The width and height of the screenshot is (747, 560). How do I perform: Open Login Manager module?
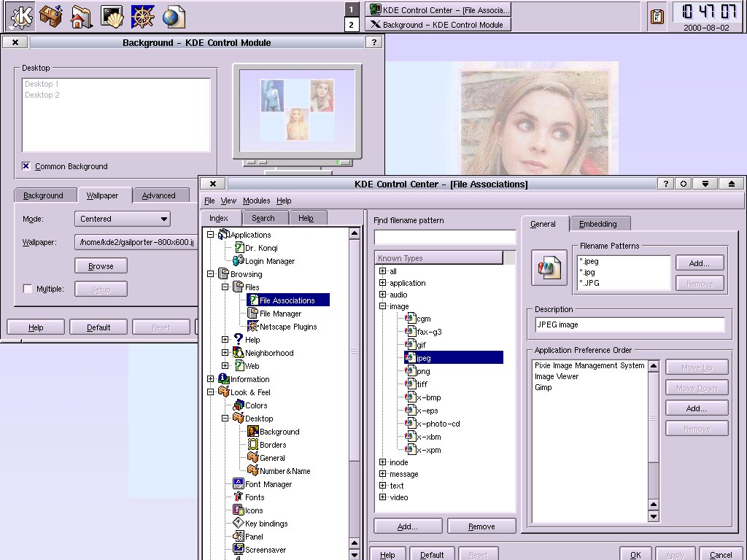pos(270,261)
